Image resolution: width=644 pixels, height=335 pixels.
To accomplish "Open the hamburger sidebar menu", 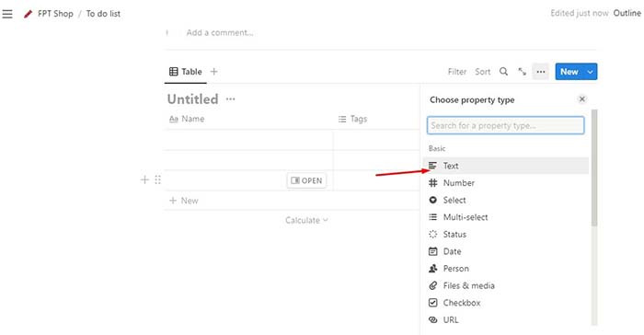I will 7,14.
